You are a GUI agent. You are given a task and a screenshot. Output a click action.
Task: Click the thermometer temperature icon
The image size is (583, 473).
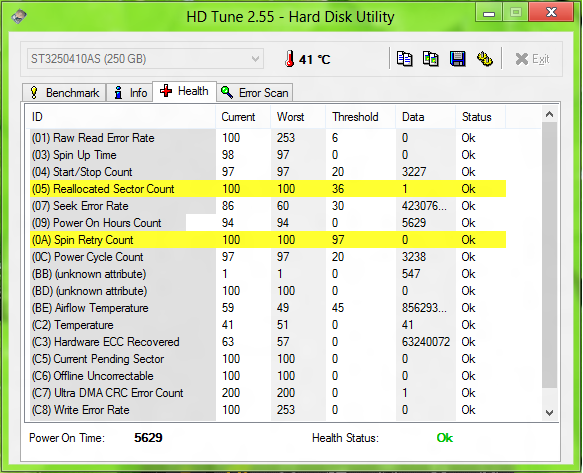pos(290,59)
